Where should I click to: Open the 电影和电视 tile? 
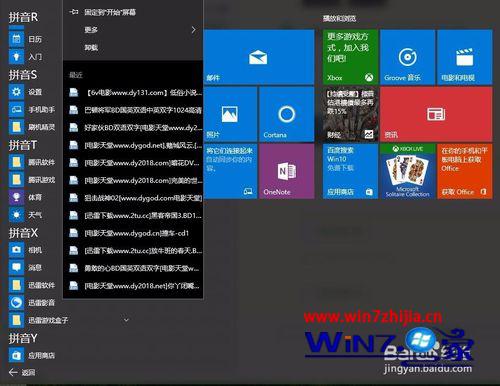[x=465, y=57]
